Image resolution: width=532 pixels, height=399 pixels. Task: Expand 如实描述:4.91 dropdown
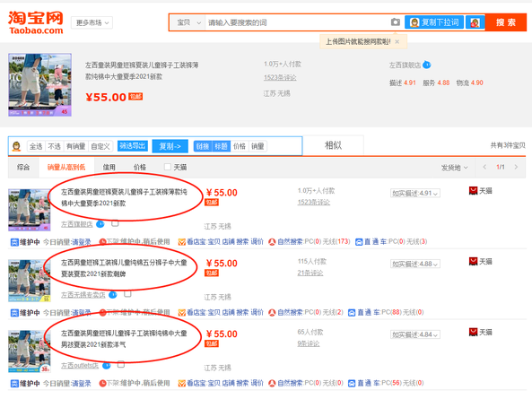[415, 194]
